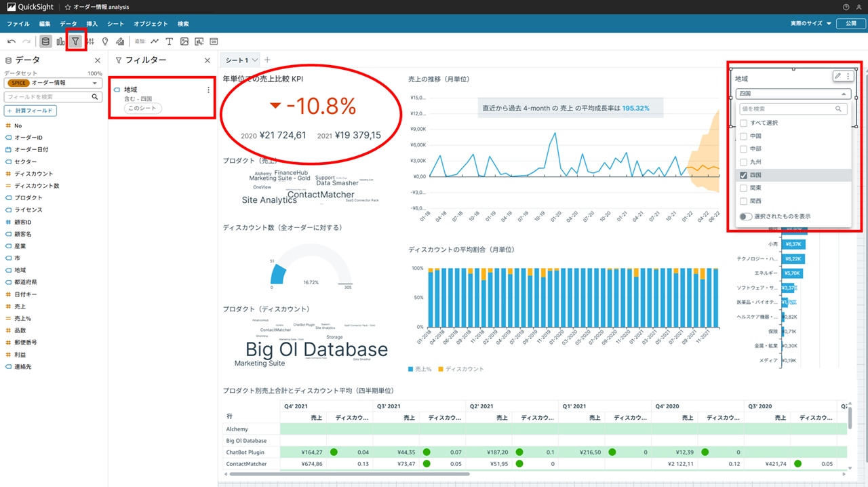Open the 編集 menu
Image resolution: width=868 pixels, height=487 pixels.
tap(45, 24)
